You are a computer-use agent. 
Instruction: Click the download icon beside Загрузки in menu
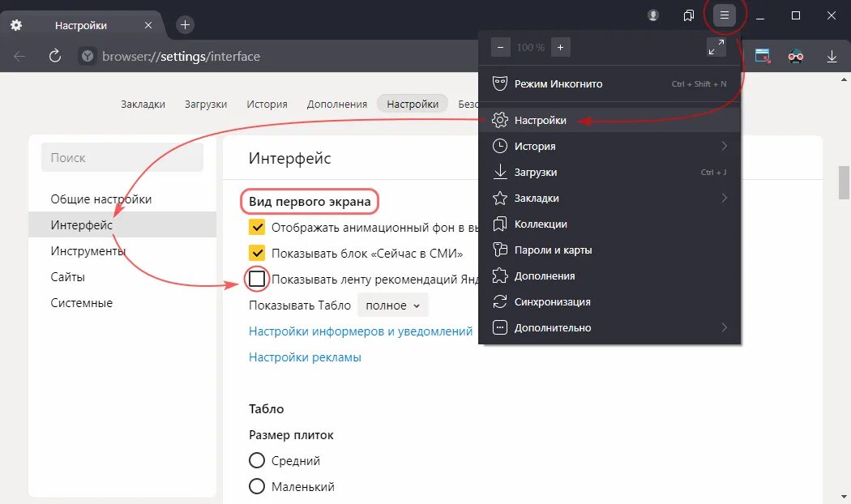[500, 172]
